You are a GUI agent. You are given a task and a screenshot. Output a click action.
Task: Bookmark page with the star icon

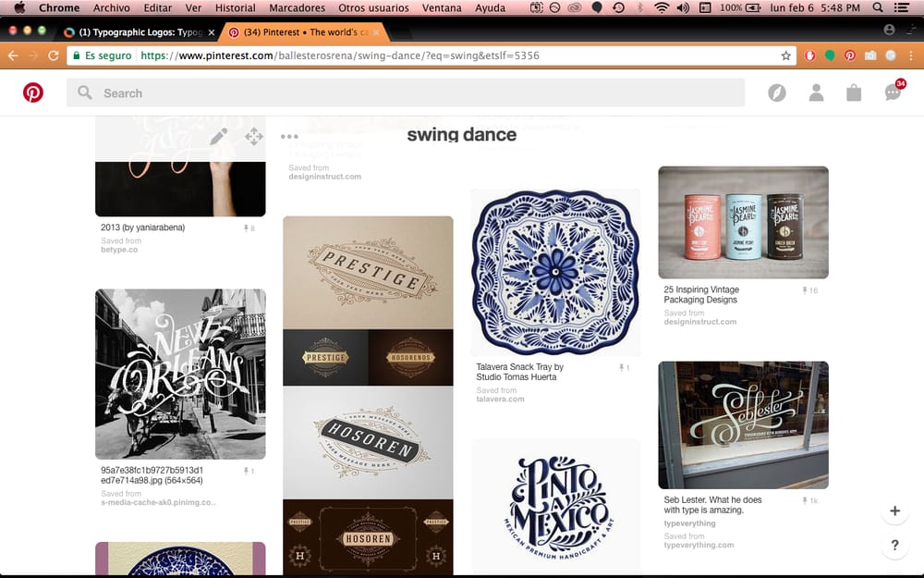[785, 55]
